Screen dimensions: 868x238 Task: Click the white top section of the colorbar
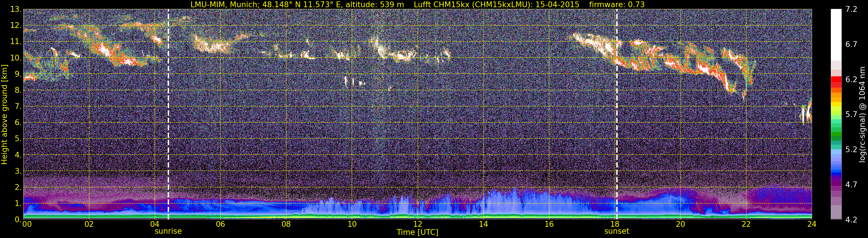[x=836, y=35]
